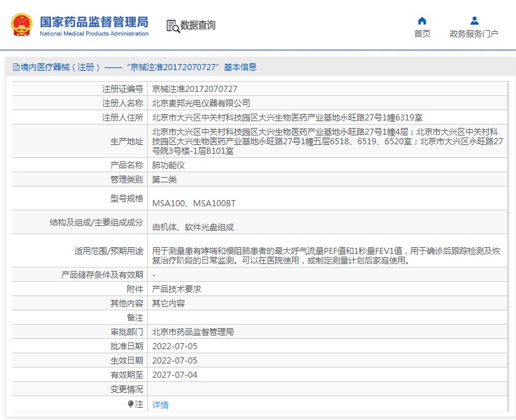Click the panel title 基本信息 header
Viewport: 516px width, 420px height.
(x=240, y=67)
